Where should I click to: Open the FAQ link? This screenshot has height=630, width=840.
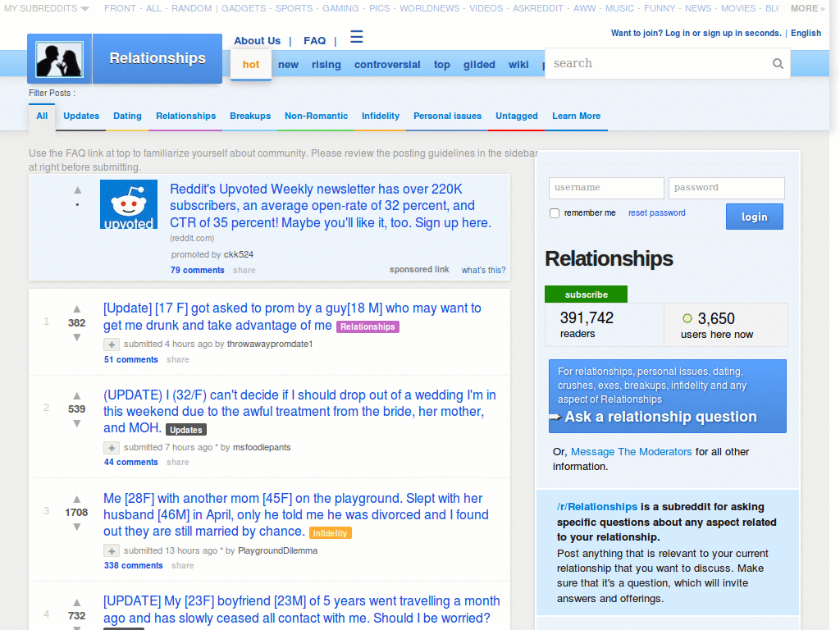click(314, 41)
